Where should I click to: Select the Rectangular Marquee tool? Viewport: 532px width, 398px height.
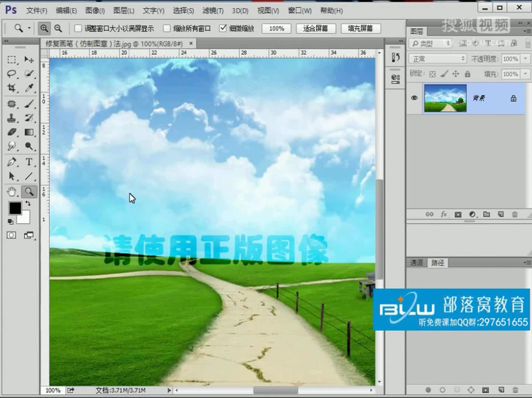click(11, 59)
